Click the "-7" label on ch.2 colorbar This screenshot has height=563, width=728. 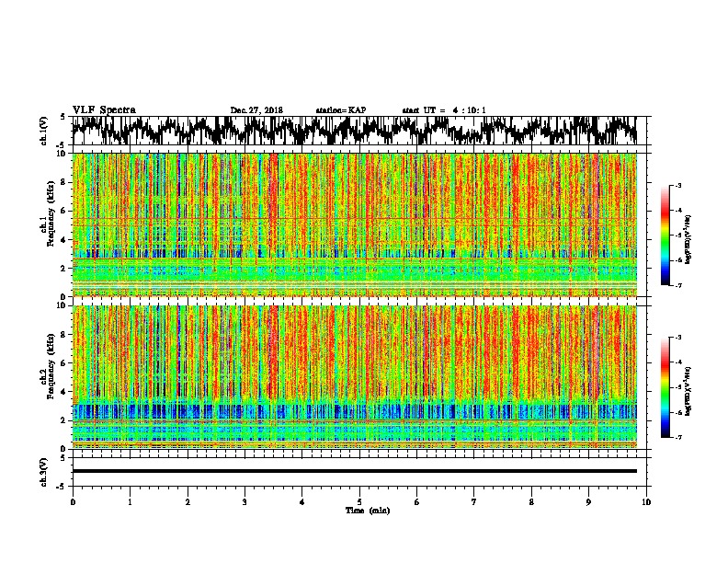[x=677, y=437]
